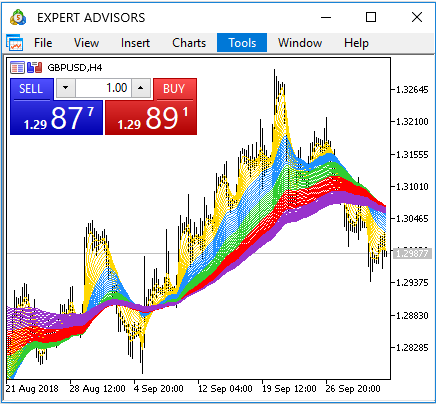Open the Charts menu
The width and height of the screenshot is (437, 405).
tap(189, 43)
